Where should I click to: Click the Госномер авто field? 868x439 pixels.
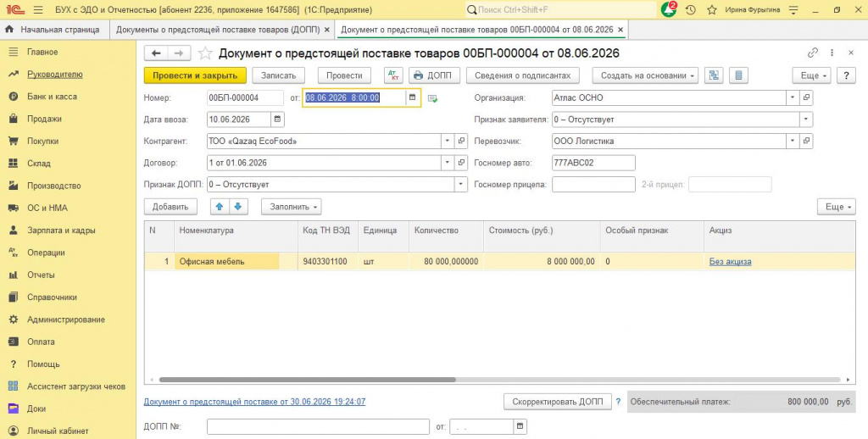[593, 163]
